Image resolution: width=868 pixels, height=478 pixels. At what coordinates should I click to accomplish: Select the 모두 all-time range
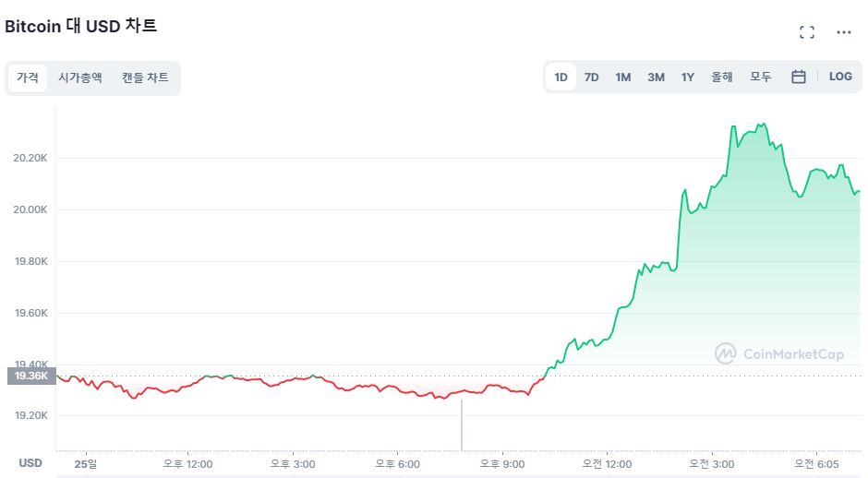761,78
